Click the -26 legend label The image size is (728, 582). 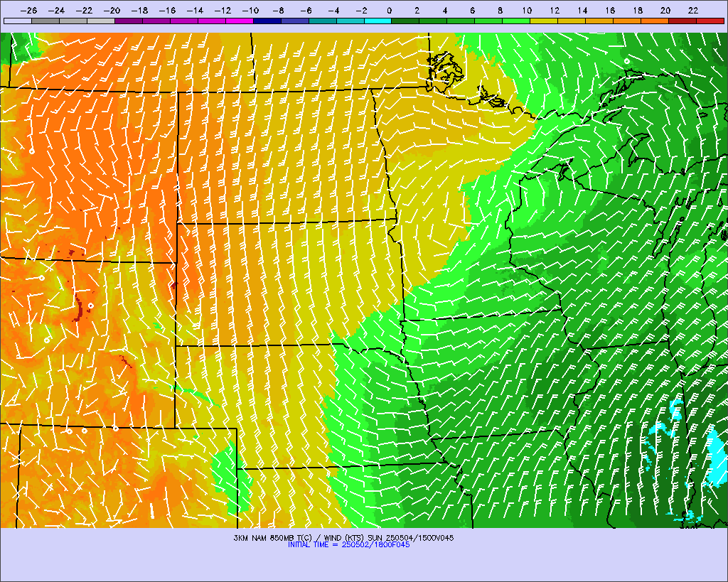tap(28, 11)
